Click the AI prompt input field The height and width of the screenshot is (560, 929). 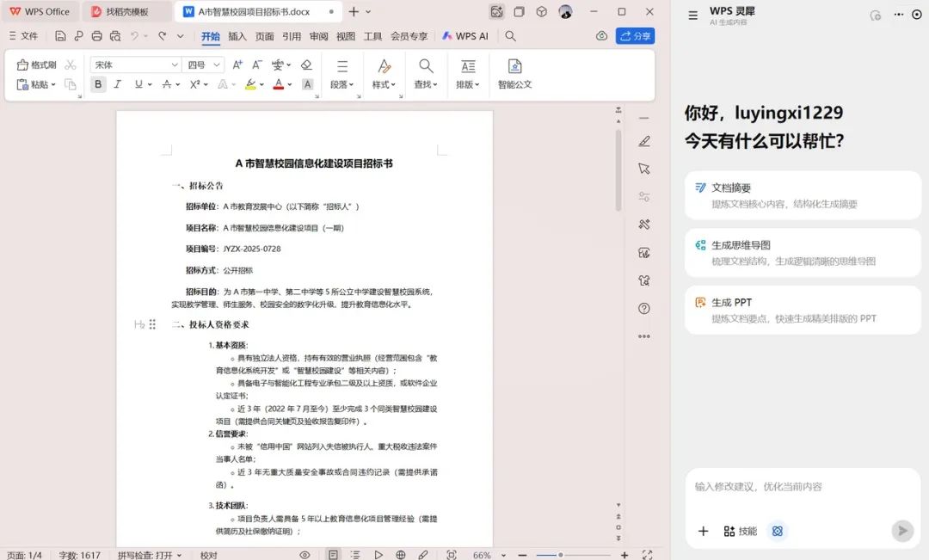800,487
